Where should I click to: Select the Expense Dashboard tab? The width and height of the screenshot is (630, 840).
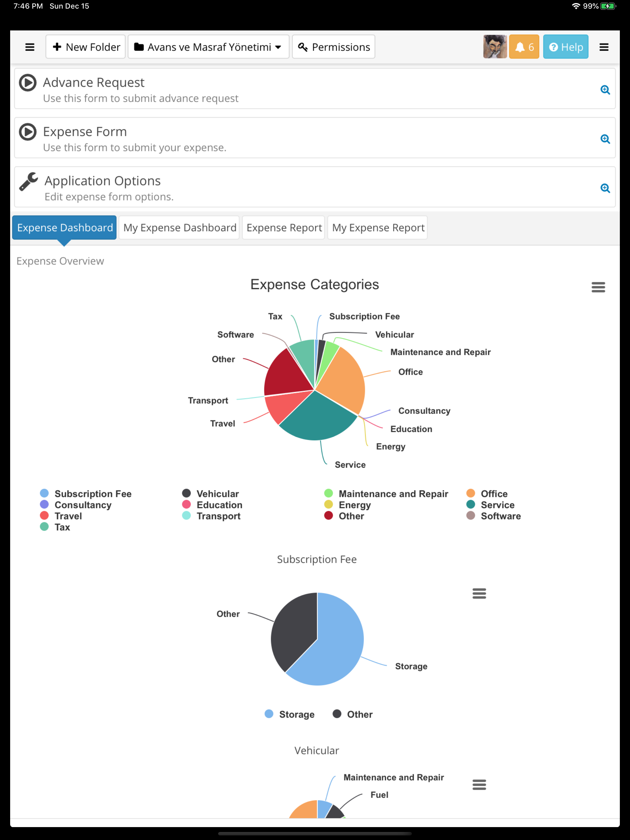[x=64, y=228]
